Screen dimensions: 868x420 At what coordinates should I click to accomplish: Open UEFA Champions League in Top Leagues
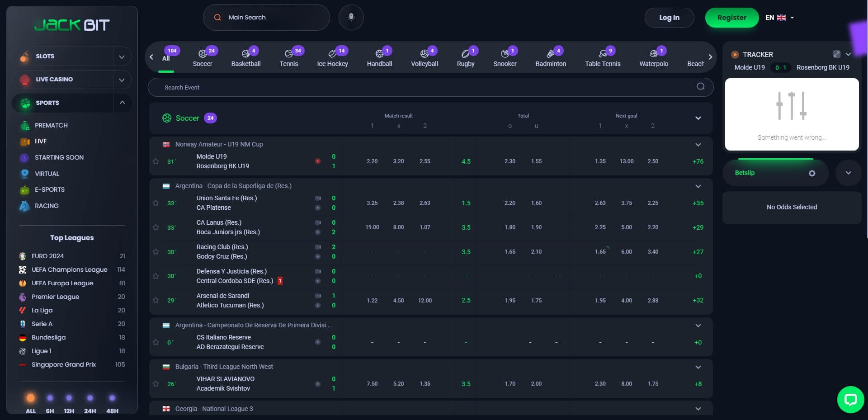69,269
